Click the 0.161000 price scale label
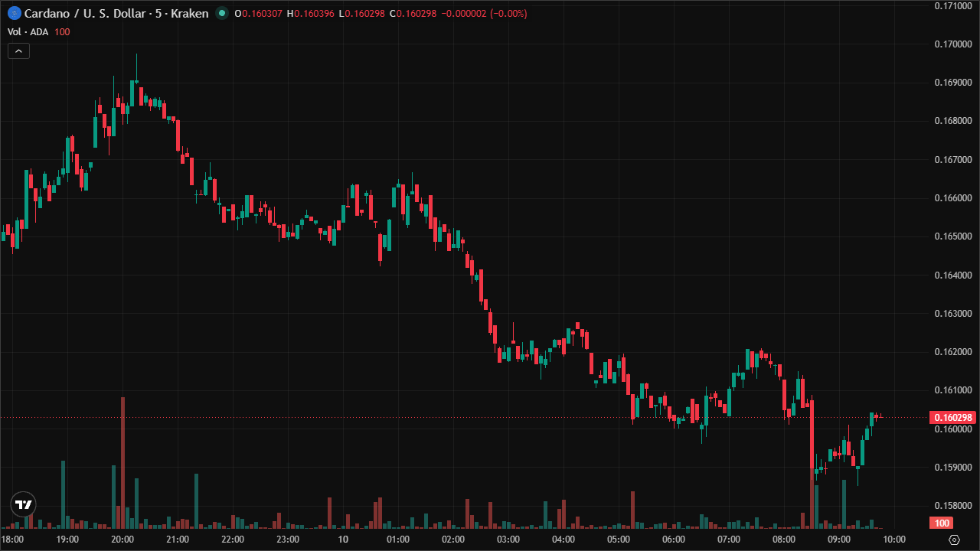Image resolution: width=980 pixels, height=551 pixels. (x=953, y=390)
